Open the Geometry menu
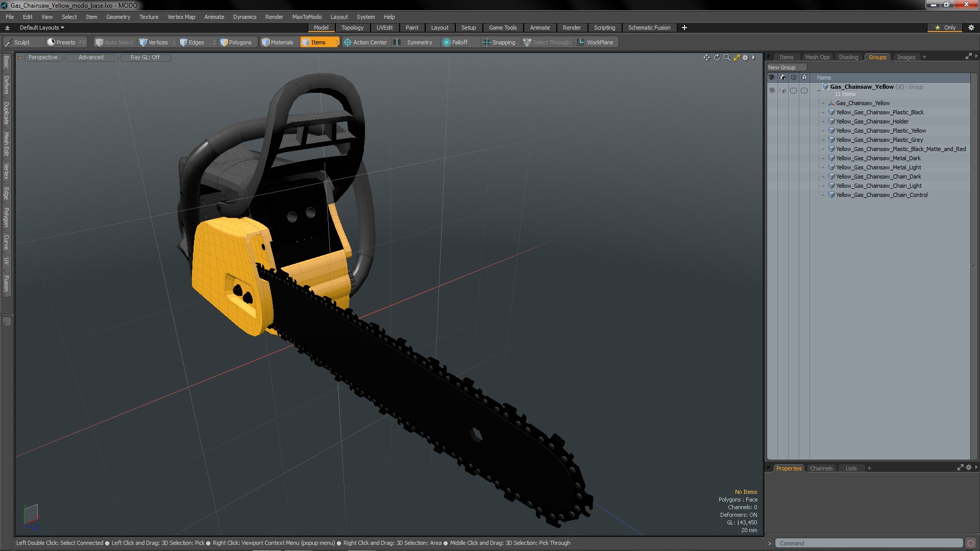The width and height of the screenshot is (980, 551). click(118, 17)
